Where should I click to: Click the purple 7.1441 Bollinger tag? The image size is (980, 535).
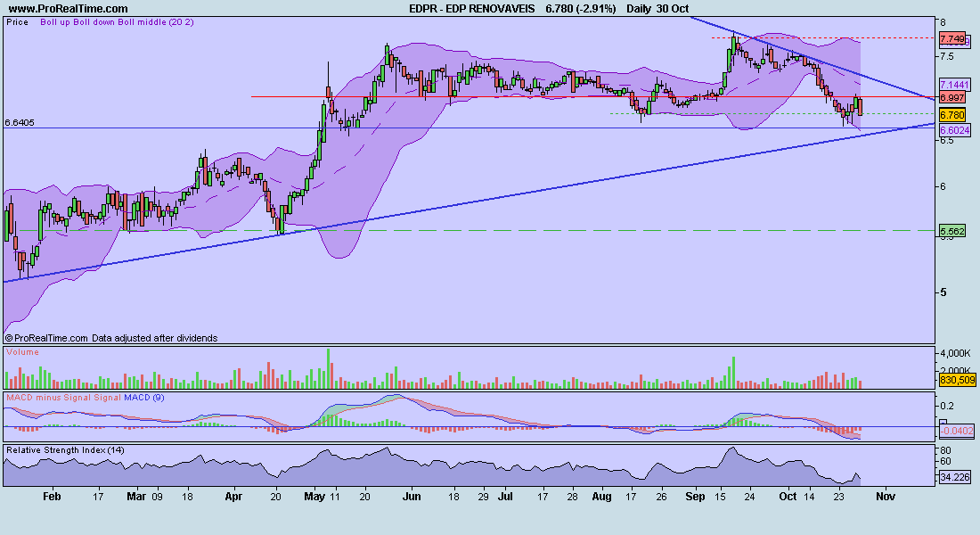tap(954, 85)
